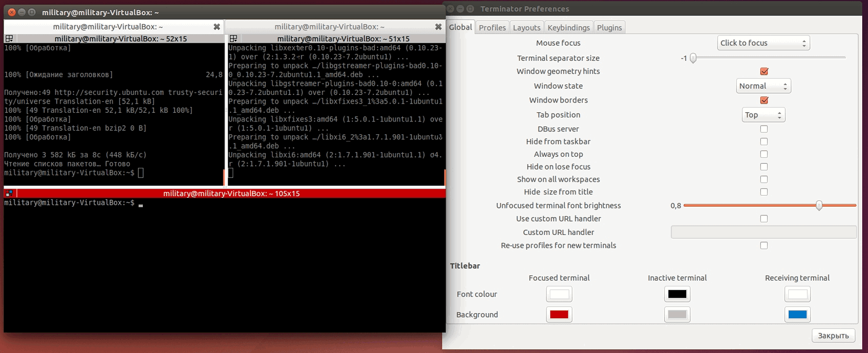The image size is (868, 353).
Task: Click the grouping icon of the 52x15 terminal titlebar
Action: click(9, 39)
